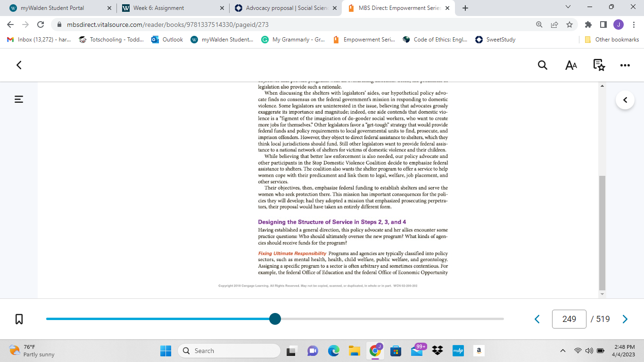
Task: Open the Chrome profile J avatar
Action: pyautogui.click(x=619, y=25)
